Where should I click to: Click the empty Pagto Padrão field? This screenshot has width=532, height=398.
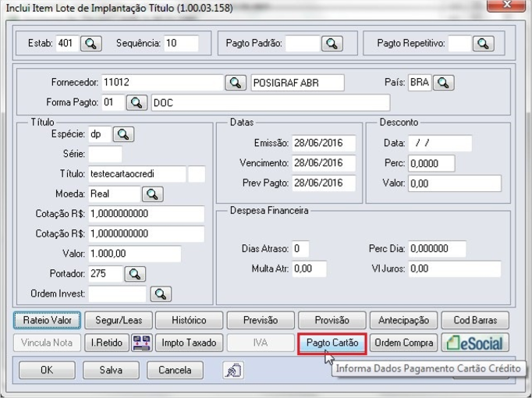pyautogui.click(x=303, y=44)
